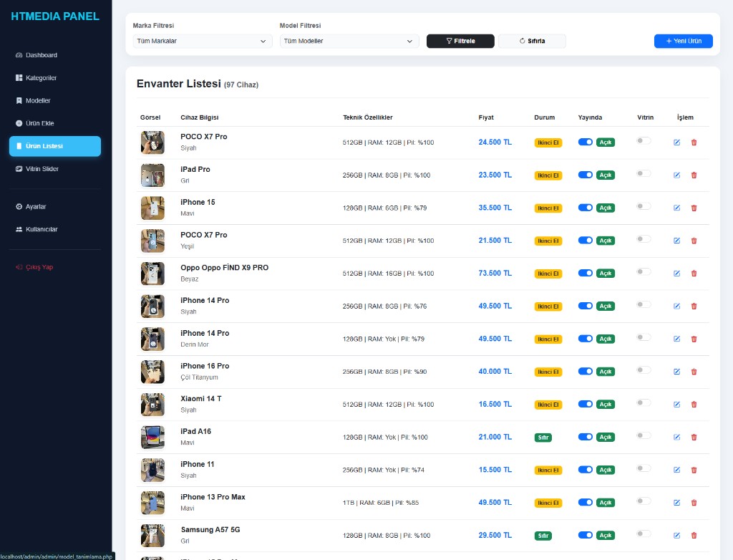Delete the iPhone 16 Pro row

(x=694, y=372)
